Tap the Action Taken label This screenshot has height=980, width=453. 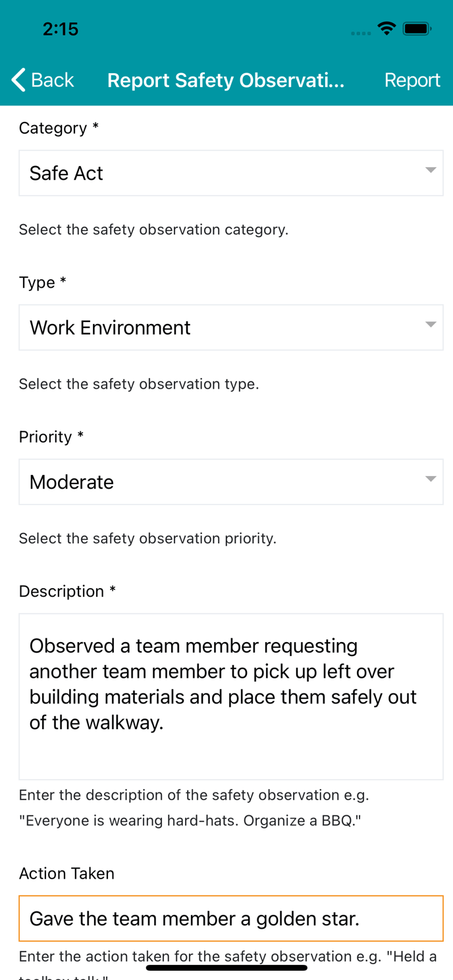(x=67, y=873)
